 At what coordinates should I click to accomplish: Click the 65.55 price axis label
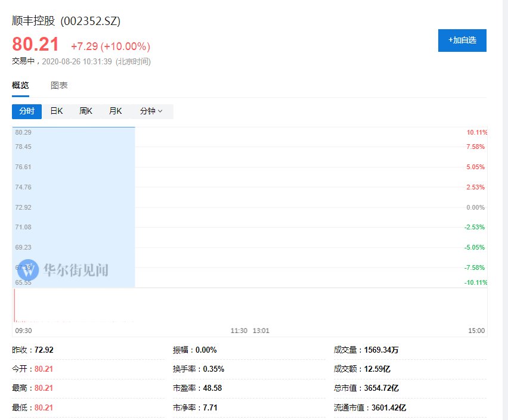[x=23, y=283]
